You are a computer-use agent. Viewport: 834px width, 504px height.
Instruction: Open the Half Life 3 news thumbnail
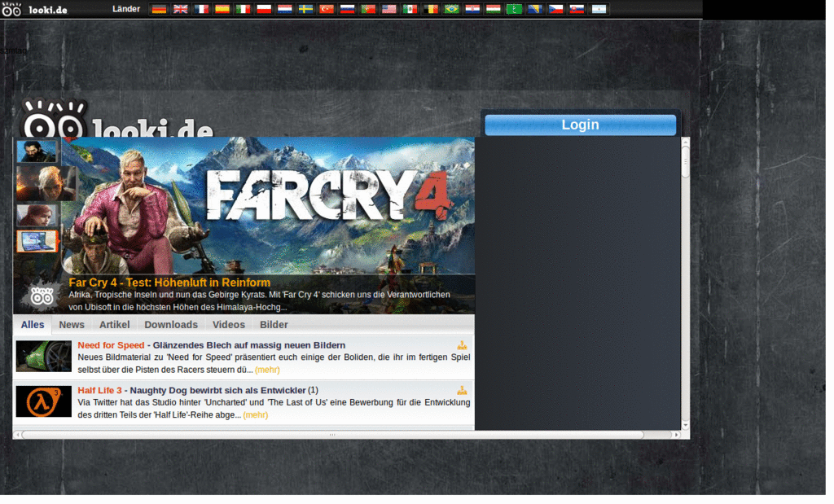coord(44,401)
